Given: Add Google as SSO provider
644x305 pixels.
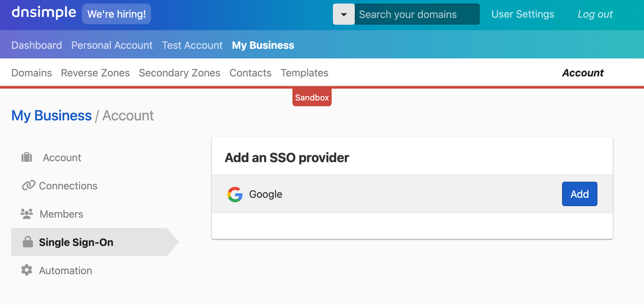Looking at the screenshot, I should click(x=579, y=194).
